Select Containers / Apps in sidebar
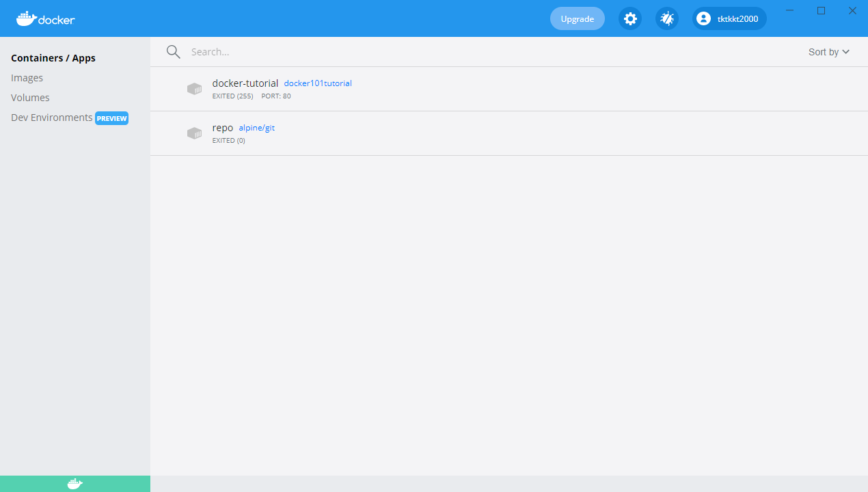This screenshot has height=492, width=868. click(53, 58)
